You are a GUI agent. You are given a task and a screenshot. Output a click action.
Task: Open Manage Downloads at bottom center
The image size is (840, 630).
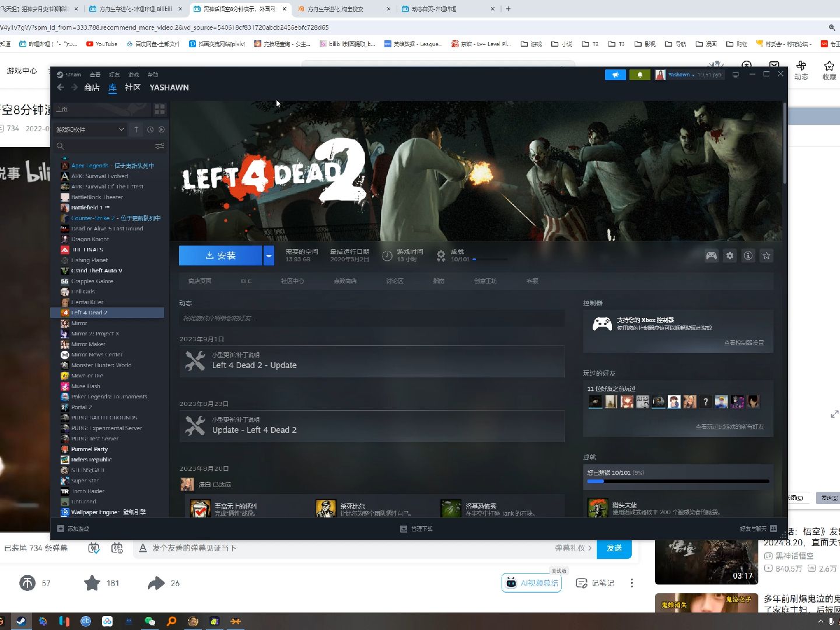(416, 528)
